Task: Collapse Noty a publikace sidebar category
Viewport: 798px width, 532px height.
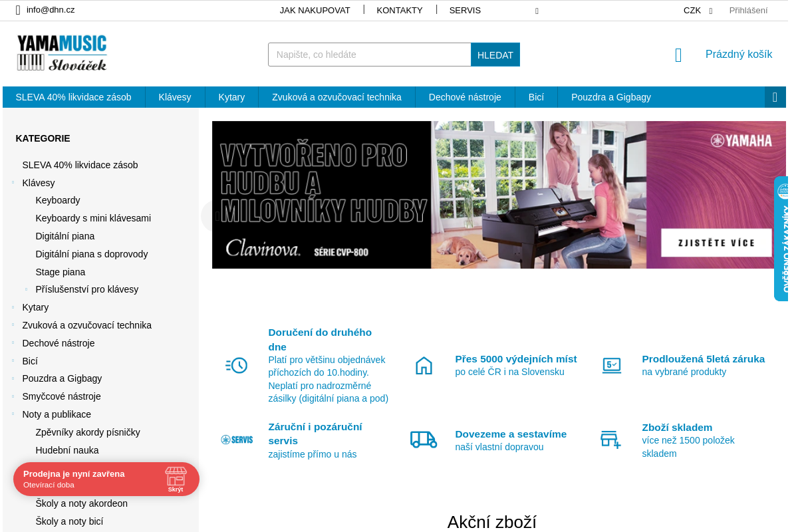Action: (13, 414)
